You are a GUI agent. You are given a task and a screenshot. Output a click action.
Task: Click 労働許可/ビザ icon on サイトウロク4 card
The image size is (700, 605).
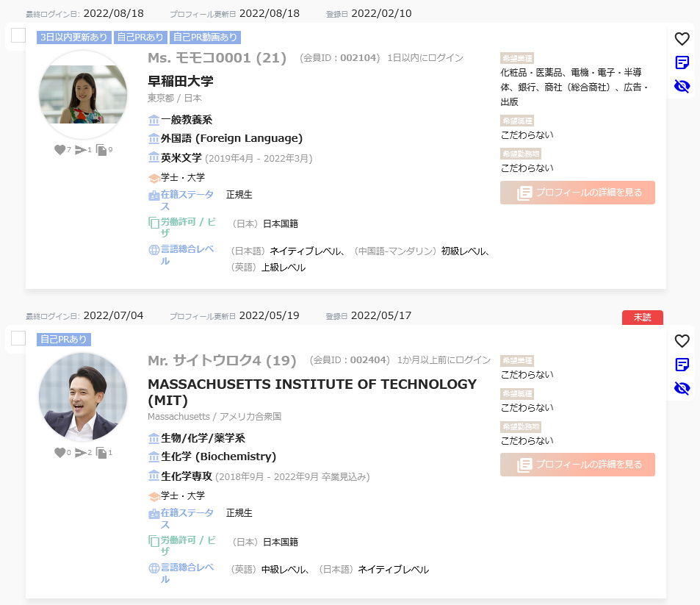(x=154, y=540)
